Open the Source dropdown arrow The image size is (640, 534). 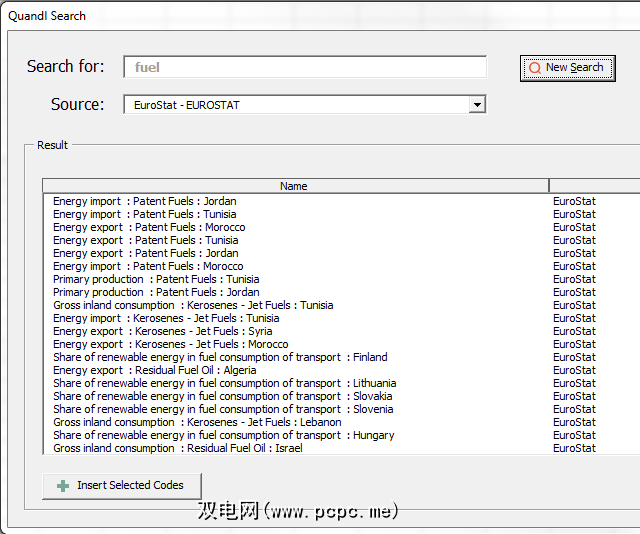point(477,105)
